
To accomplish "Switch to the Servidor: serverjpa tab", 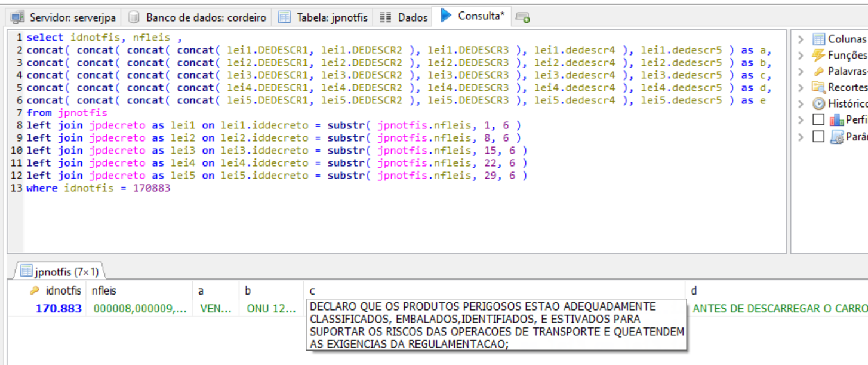I will point(64,17).
